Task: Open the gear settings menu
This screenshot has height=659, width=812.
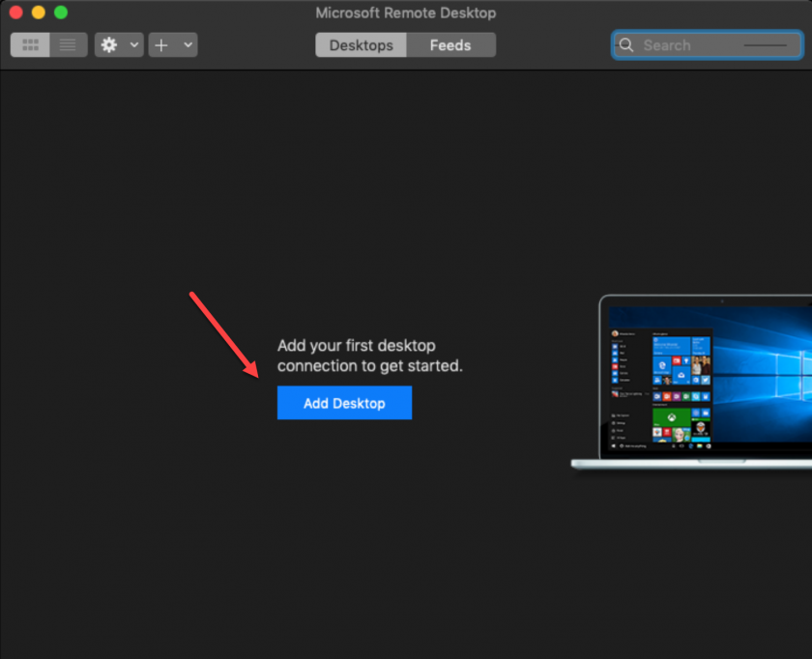Action: point(109,45)
